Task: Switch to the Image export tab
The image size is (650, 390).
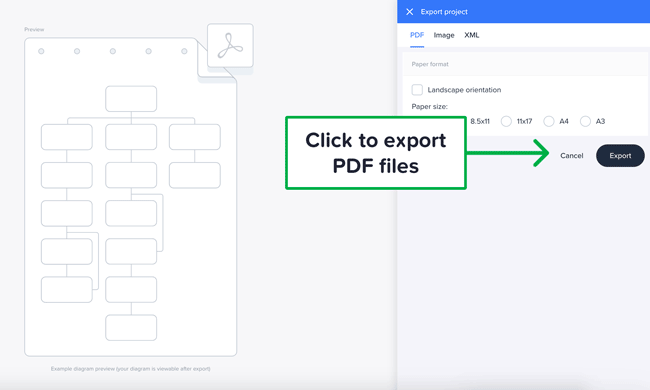Action: pos(444,35)
